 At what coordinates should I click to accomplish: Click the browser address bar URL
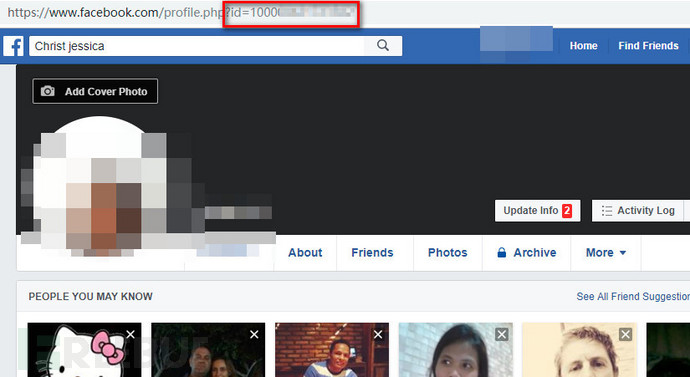click(180, 12)
